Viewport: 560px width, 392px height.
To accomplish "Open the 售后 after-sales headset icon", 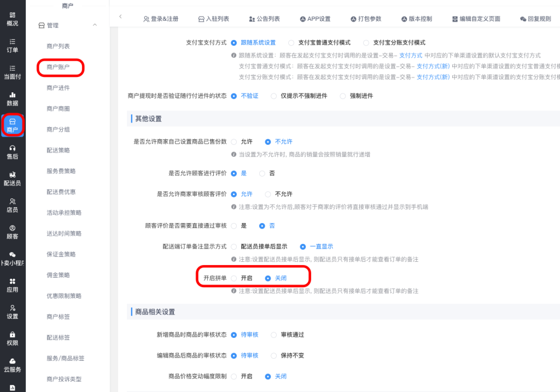I will pos(12,148).
